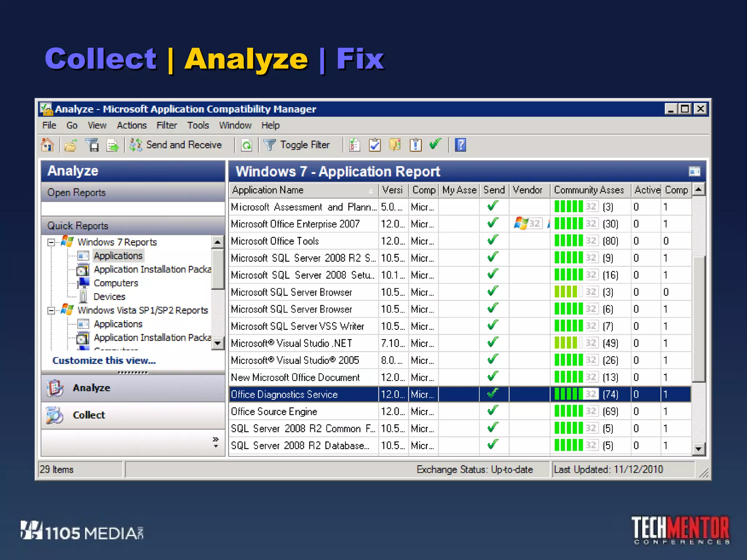Click the open report folder icon
The width and height of the screenshot is (747, 560).
coord(71,145)
